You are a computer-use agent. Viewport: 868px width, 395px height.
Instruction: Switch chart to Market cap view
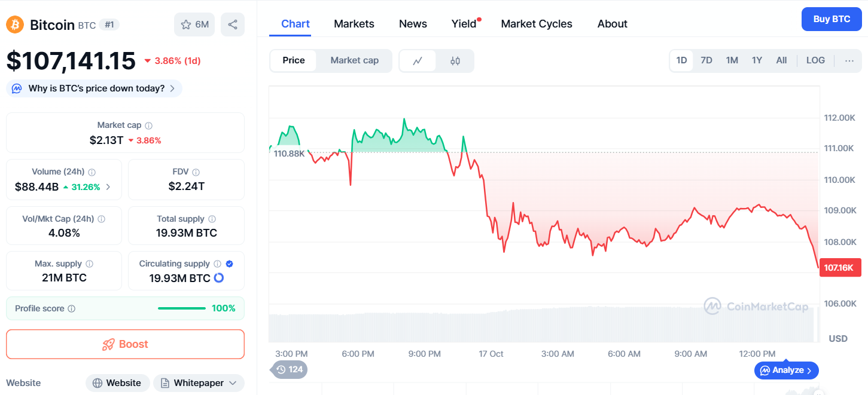tap(354, 60)
